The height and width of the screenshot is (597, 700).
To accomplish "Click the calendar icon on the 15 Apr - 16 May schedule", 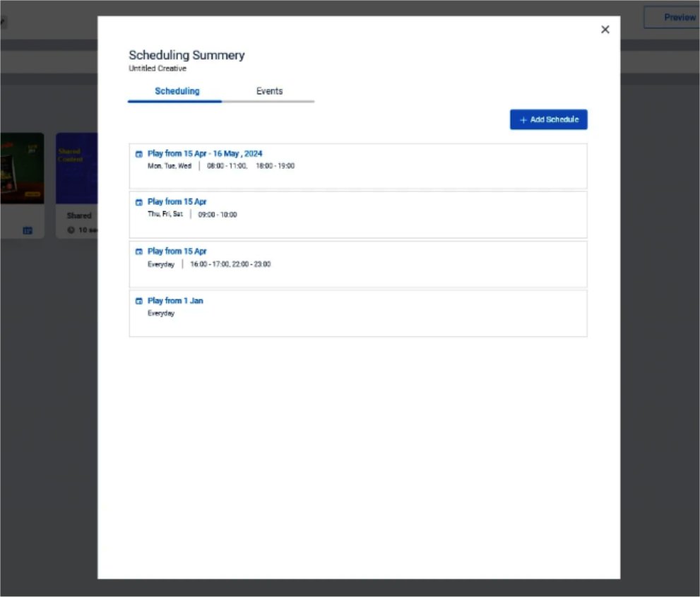I will click(x=138, y=153).
